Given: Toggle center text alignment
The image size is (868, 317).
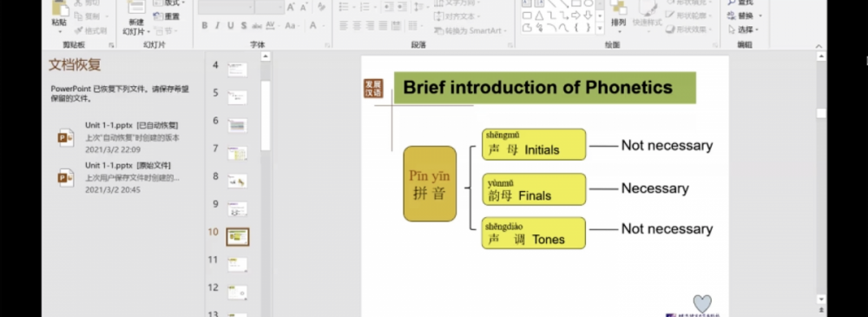Looking at the screenshot, I should (357, 25).
